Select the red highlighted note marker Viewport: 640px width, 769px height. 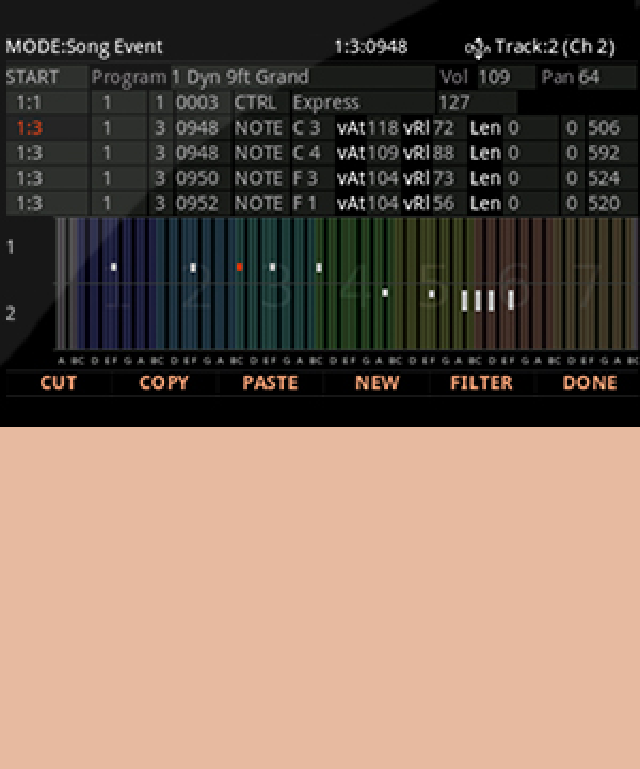240,267
